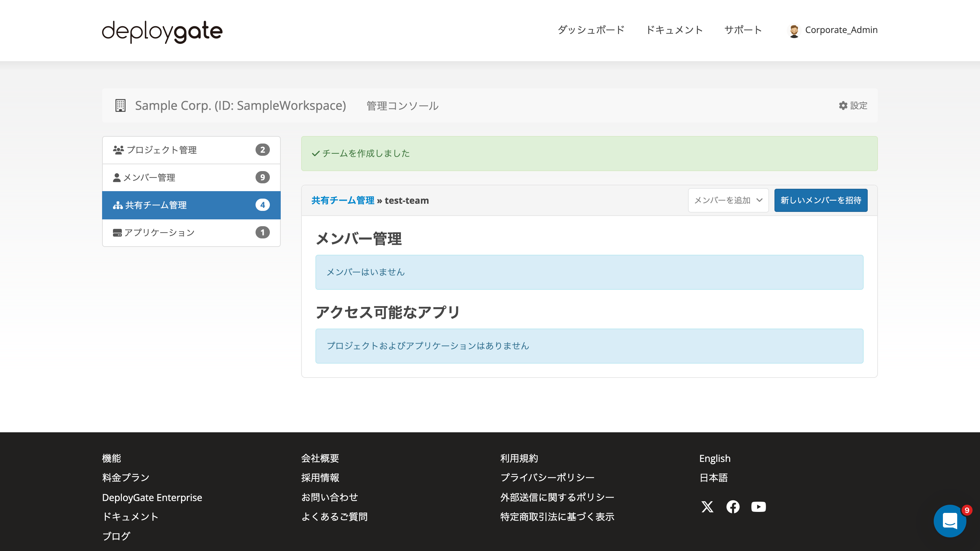
Task: Go to ダッシュボード in the top navigation
Action: point(591,30)
